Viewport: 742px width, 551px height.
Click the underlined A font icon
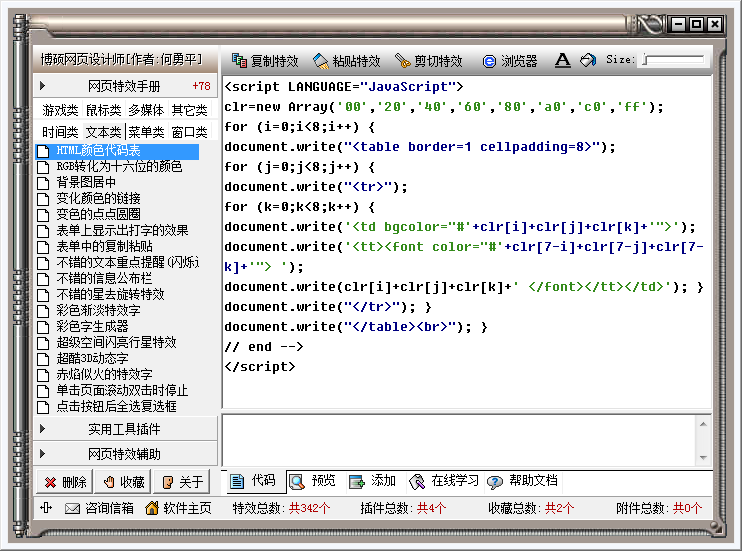coord(563,60)
